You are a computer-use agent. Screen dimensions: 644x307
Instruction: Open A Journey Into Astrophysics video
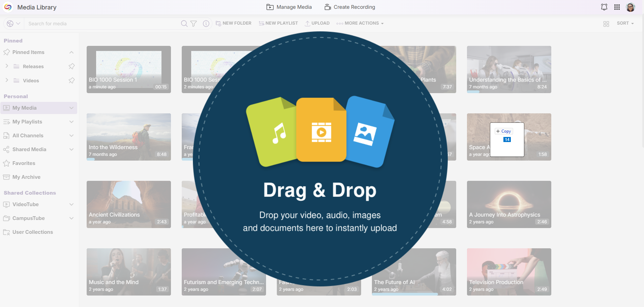point(509,204)
